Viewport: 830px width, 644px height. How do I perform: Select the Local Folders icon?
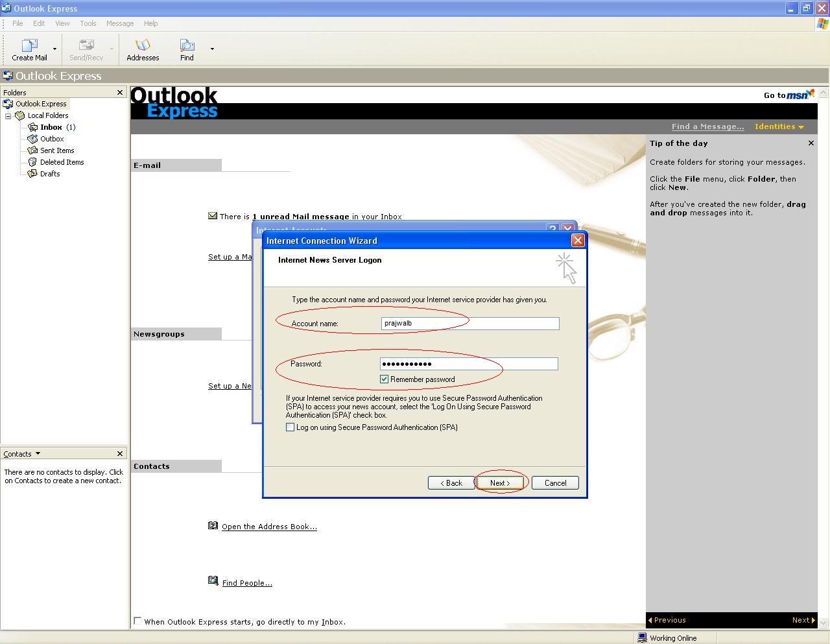(19, 115)
